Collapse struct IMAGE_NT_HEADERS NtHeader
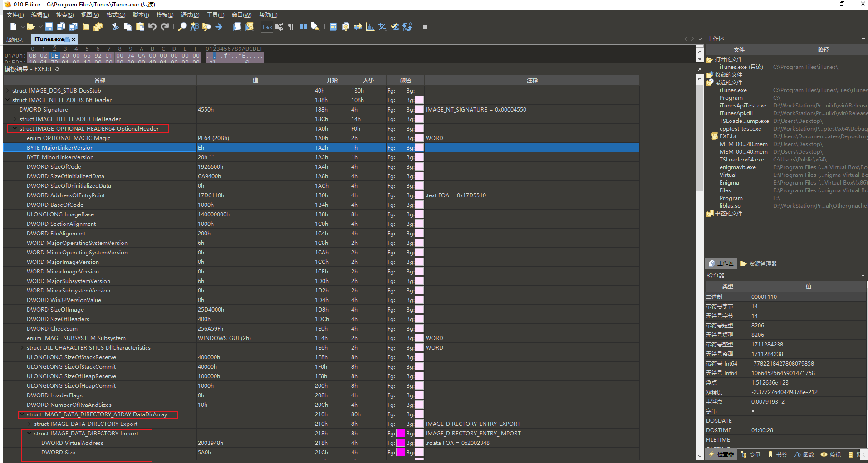 coord(8,100)
